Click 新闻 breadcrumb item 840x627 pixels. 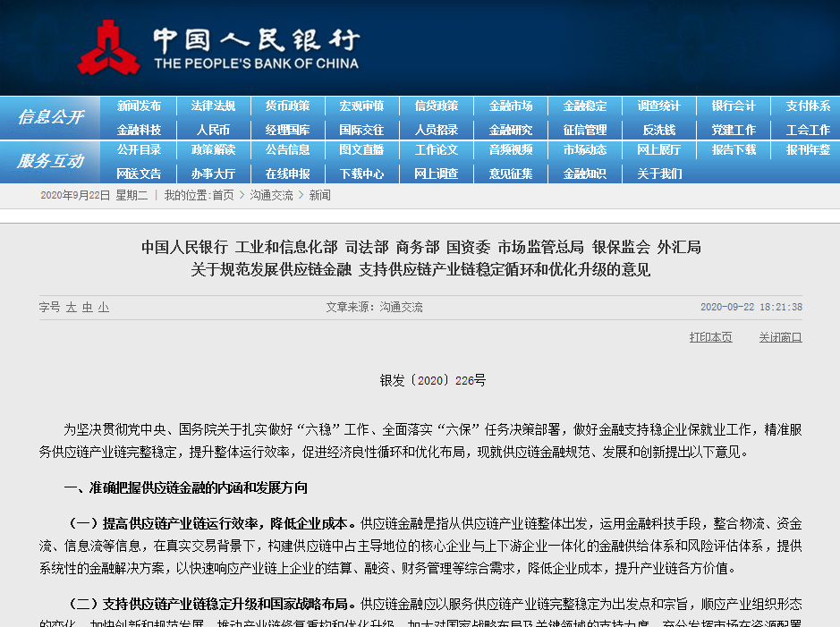click(x=319, y=196)
